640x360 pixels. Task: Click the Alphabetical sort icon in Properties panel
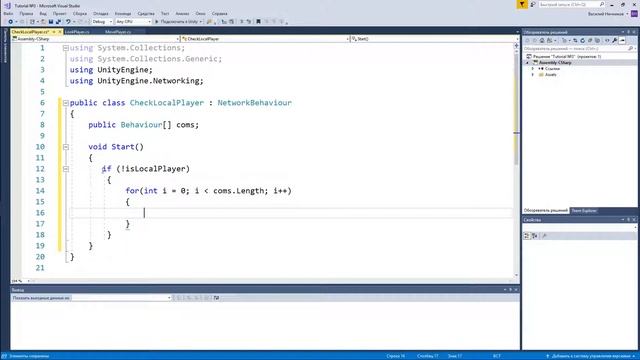535,236
